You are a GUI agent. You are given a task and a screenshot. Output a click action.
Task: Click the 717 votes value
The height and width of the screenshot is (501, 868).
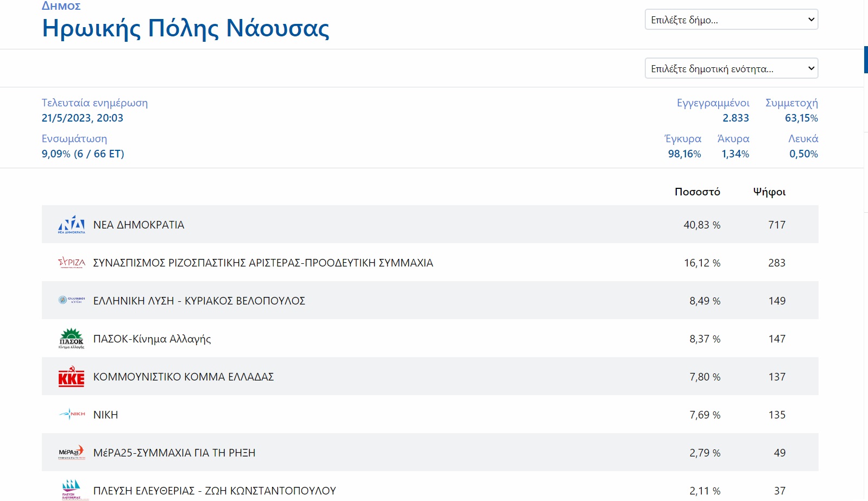[x=777, y=225]
